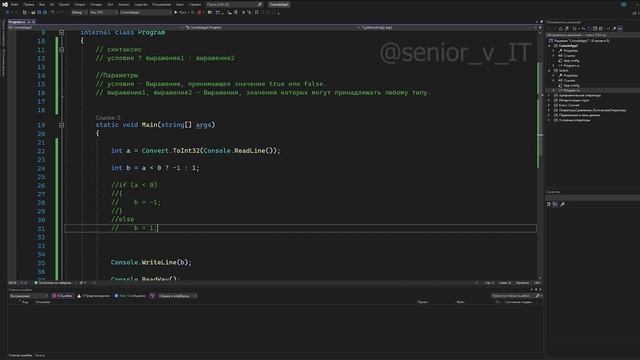Select Program.cs under ConsoleApp2
The height and width of the screenshot is (360, 640).
(572, 65)
